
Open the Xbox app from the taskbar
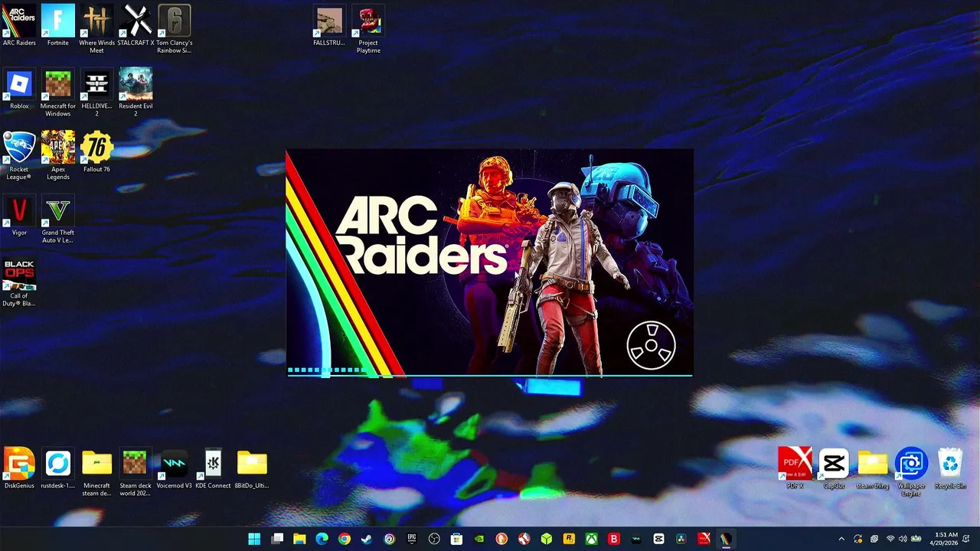[591, 539]
